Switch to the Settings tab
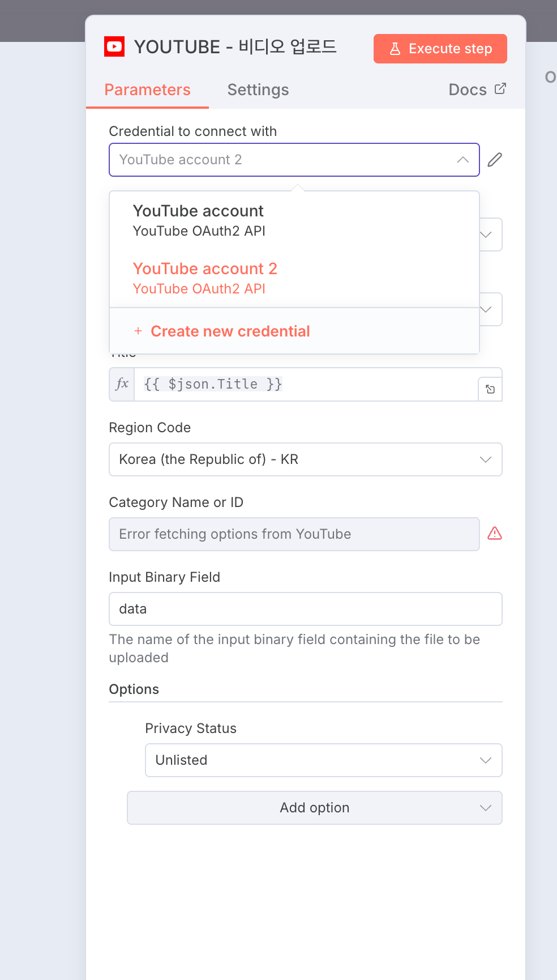The height and width of the screenshot is (980, 557). (258, 90)
